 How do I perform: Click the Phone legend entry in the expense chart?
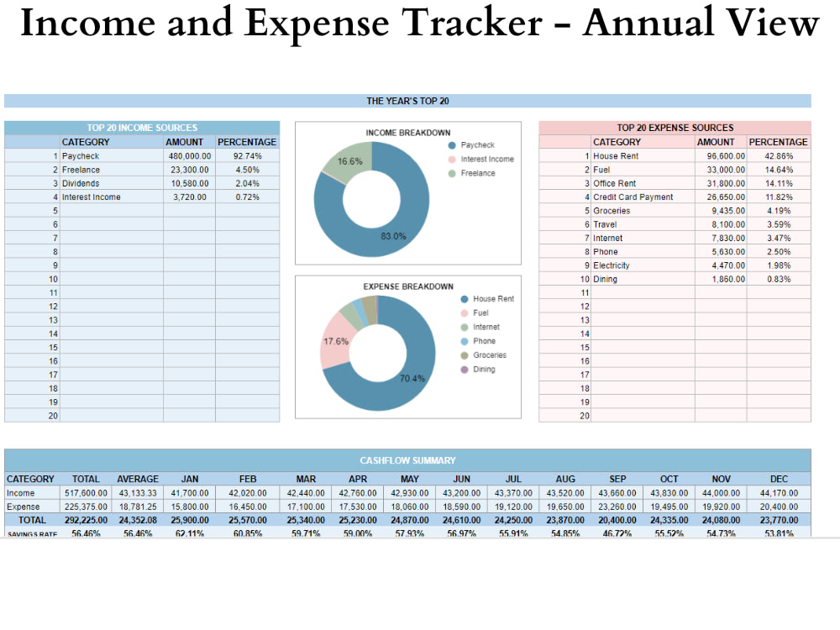(478, 341)
